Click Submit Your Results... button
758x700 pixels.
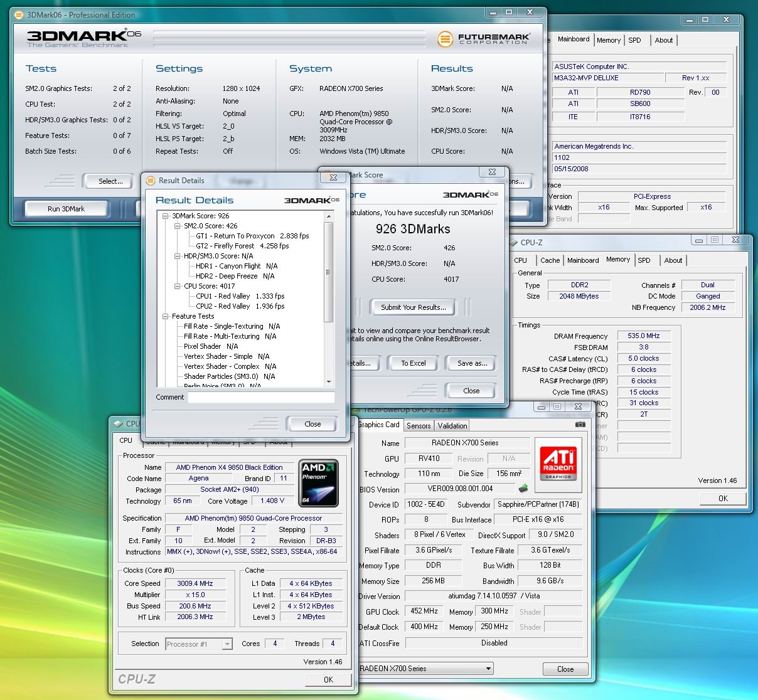tap(414, 307)
